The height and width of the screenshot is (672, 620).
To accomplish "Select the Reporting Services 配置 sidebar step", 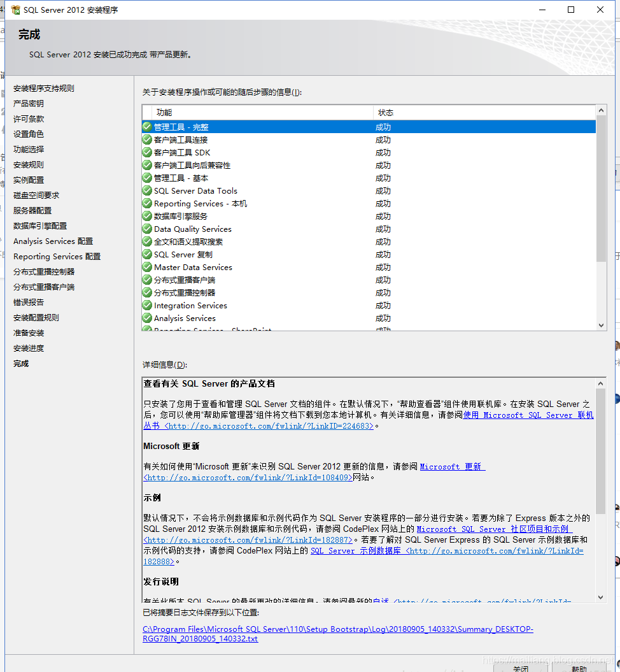I will pos(57,256).
